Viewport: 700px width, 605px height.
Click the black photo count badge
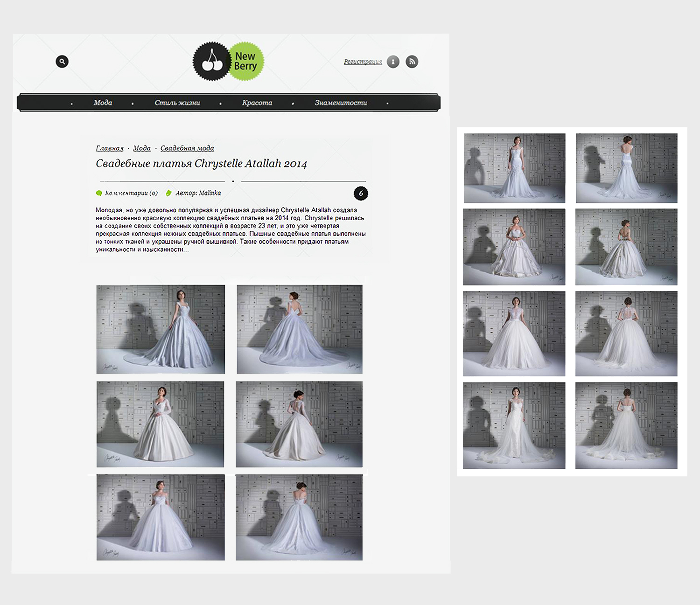click(x=361, y=193)
